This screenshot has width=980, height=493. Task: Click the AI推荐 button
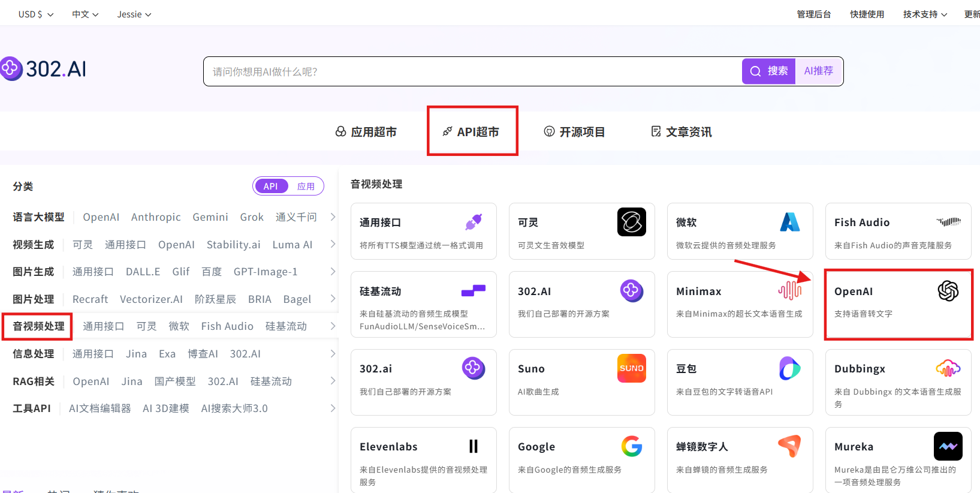tap(819, 71)
